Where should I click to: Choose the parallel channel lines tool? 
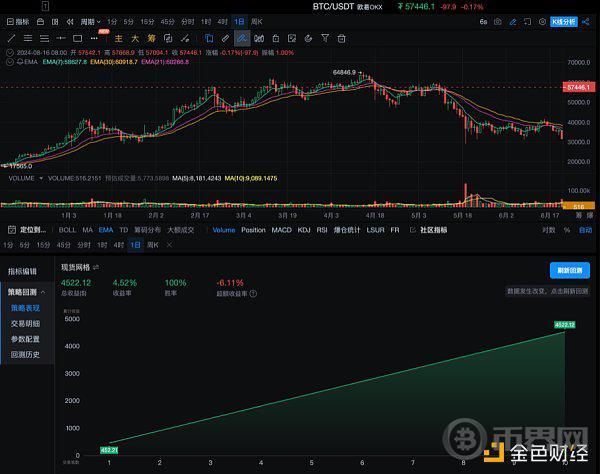(x=28, y=38)
